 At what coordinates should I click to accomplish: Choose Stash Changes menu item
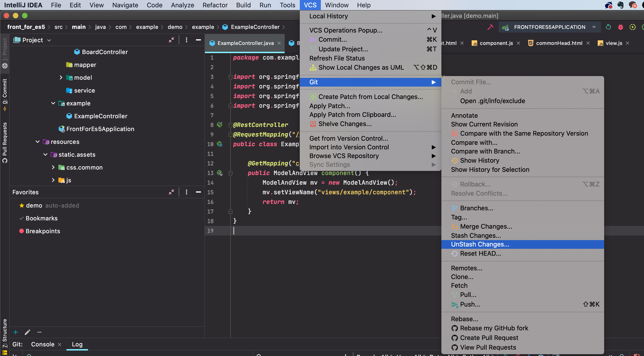pyautogui.click(x=523, y=235)
